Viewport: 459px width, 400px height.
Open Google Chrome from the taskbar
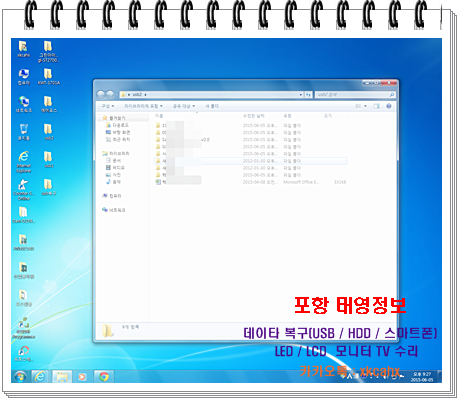click(x=104, y=377)
